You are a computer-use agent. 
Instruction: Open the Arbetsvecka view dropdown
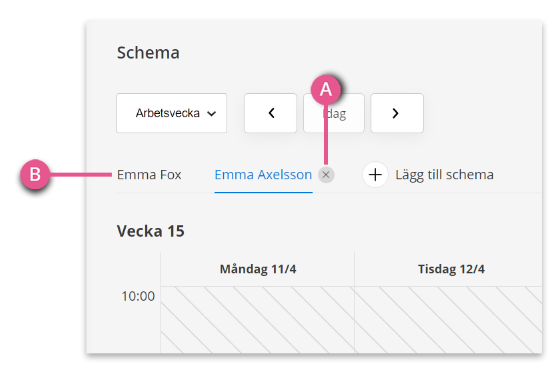[172, 113]
